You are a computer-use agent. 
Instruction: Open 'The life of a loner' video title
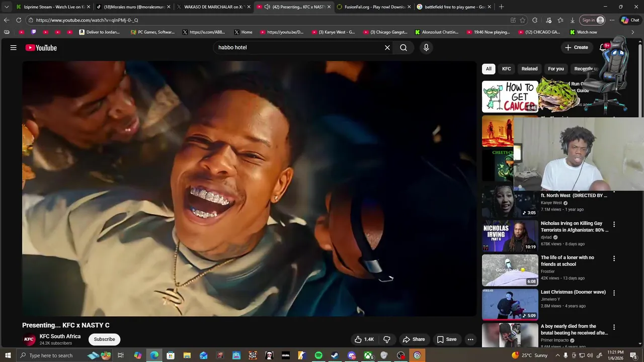567,260
